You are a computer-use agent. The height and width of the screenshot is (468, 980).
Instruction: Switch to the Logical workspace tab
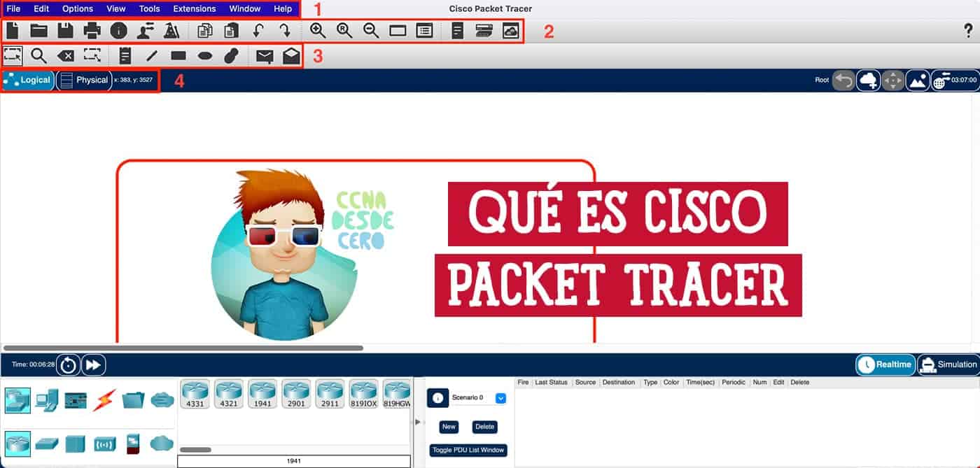(x=27, y=80)
